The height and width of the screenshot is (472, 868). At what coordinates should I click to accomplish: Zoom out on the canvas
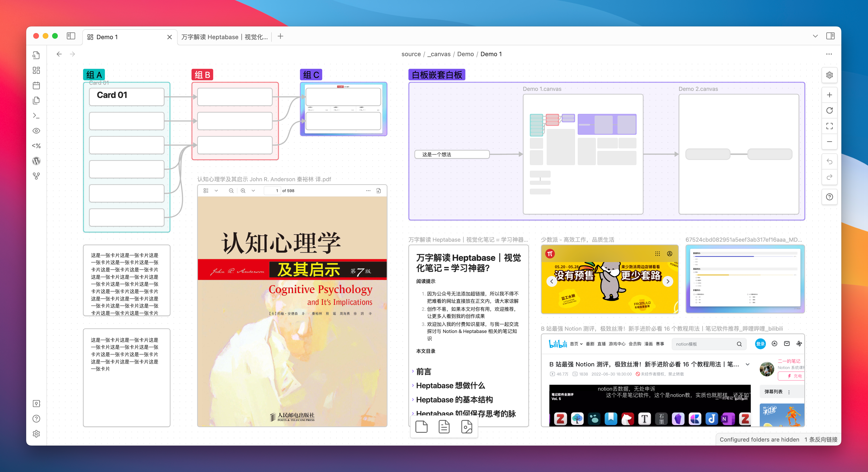pyautogui.click(x=830, y=142)
